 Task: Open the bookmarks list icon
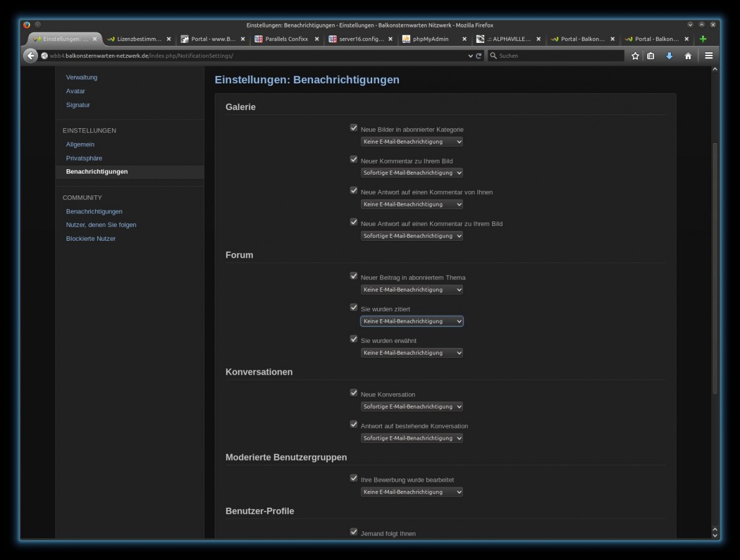click(x=651, y=55)
